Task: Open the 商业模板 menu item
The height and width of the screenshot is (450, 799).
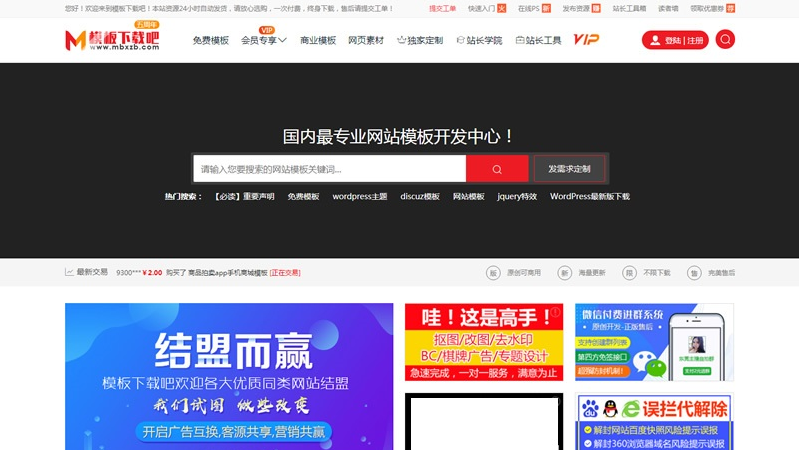Action: click(318, 41)
